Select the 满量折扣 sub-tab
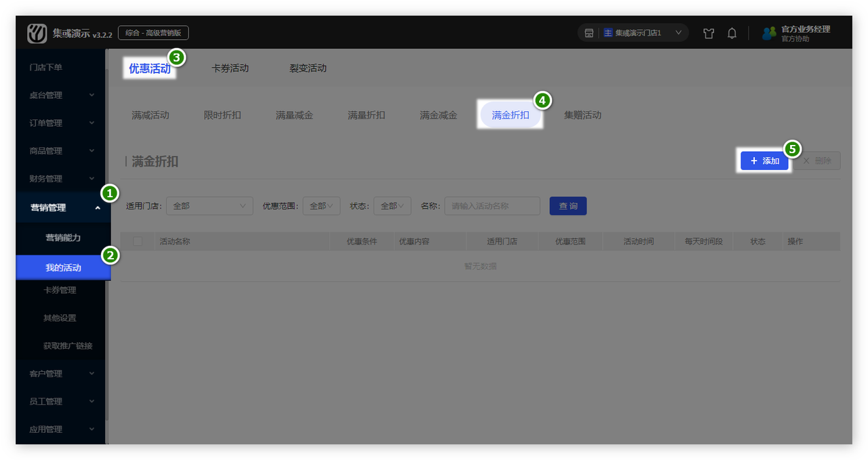The width and height of the screenshot is (868, 460). 366,115
